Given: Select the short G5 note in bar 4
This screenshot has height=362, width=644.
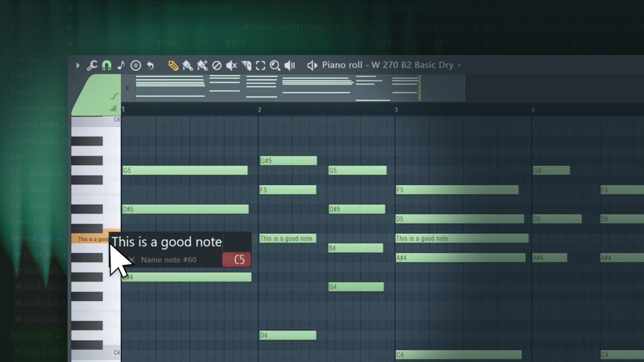Looking at the screenshot, I should [x=551, y=171].
